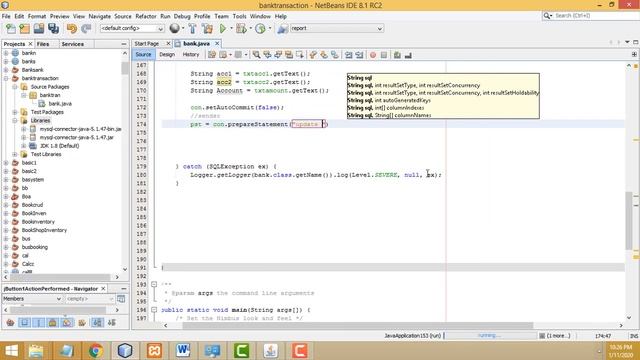Collapse the Libraries node
The width and height of the screenshot is (640, 360).
pos(15,121)
